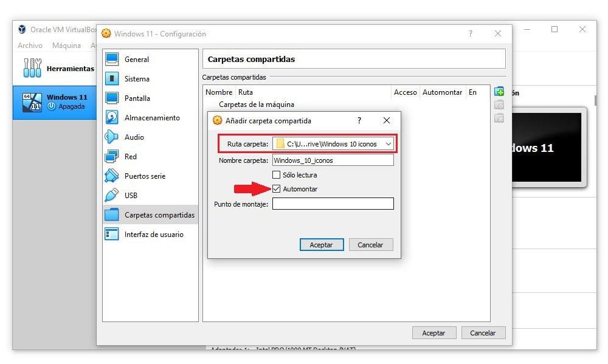This screenshot has width=608, height=364.
Task: Click the Herramientas tools icon
Action: [x=32, y=68]
